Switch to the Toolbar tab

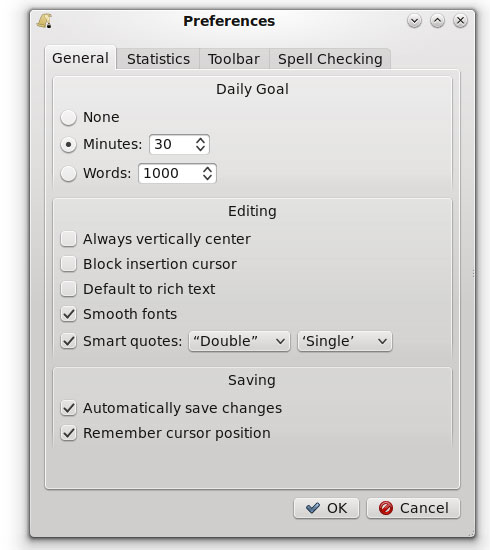(x=234, y=59)
